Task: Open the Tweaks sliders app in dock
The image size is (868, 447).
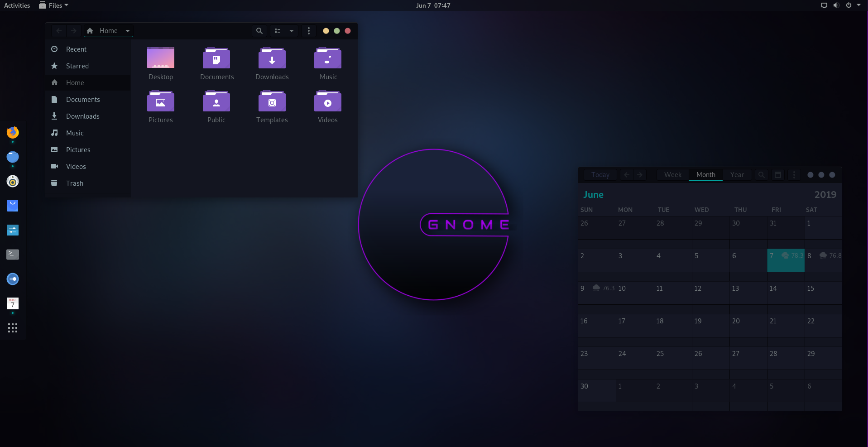Action: [13, 230]
